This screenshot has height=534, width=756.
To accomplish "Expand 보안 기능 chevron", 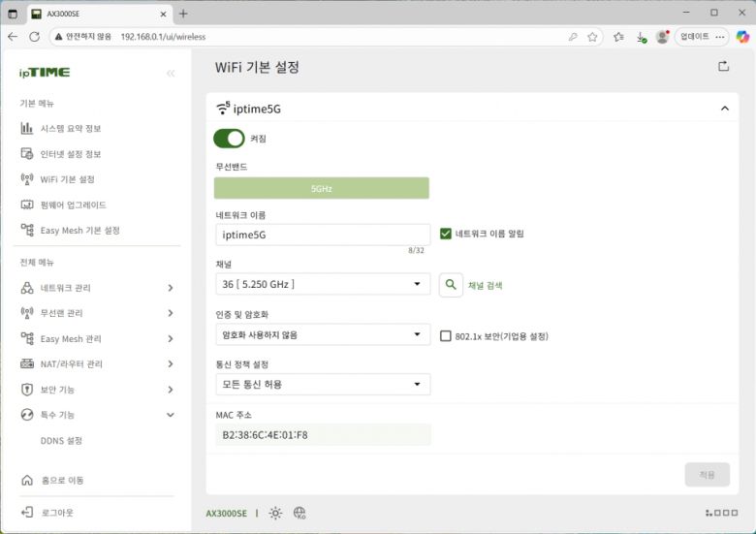I will [171, 390].
